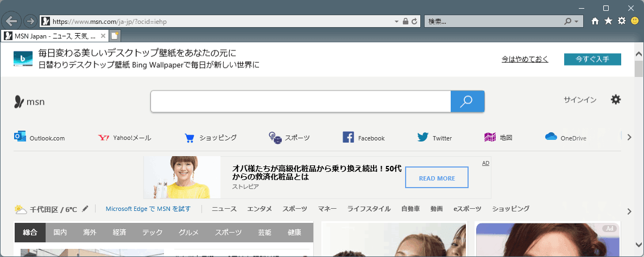Open 自動車 navigation item
This screenshot has height=257, width=644.
(x=411, y=209)
